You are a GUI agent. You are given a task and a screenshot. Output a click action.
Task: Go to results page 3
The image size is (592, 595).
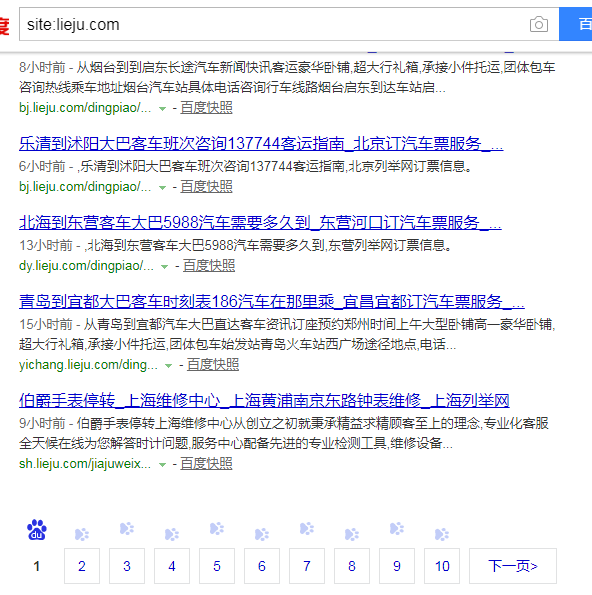[x=127, y=566]
